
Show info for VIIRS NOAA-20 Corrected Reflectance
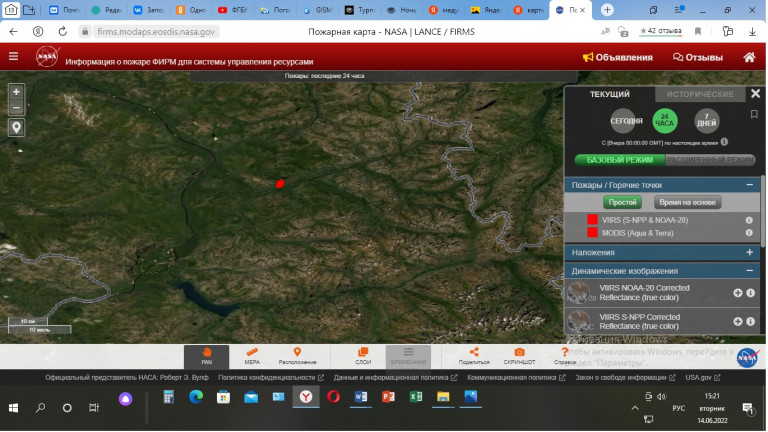pos(750,292)
